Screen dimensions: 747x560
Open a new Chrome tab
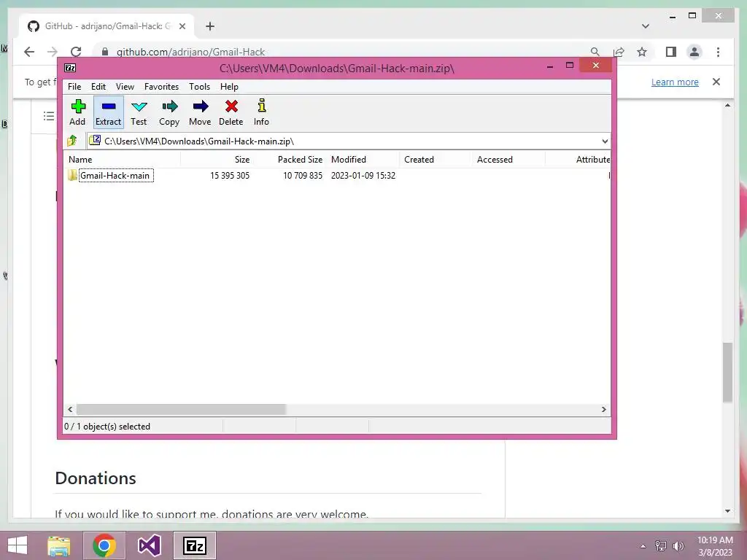210,26
